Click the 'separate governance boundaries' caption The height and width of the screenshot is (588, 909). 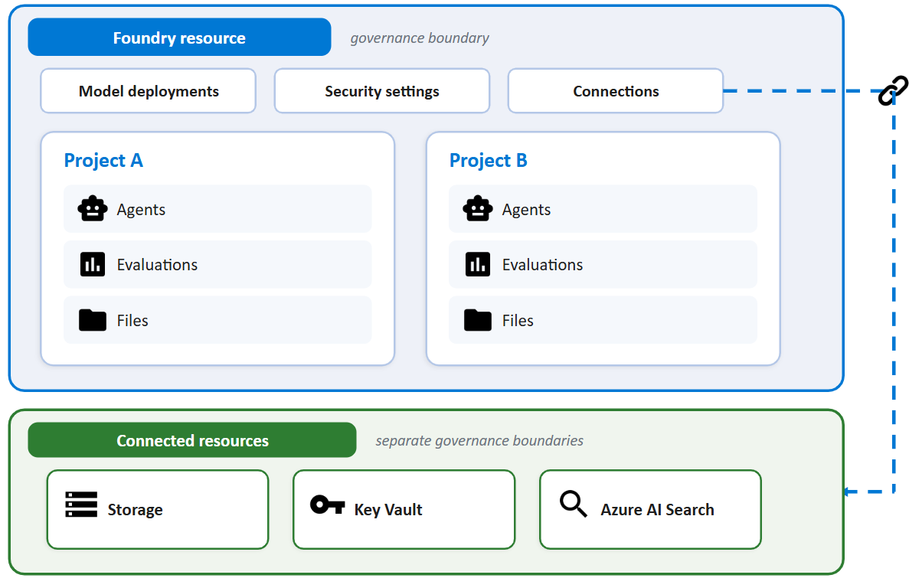click(479, 441)
